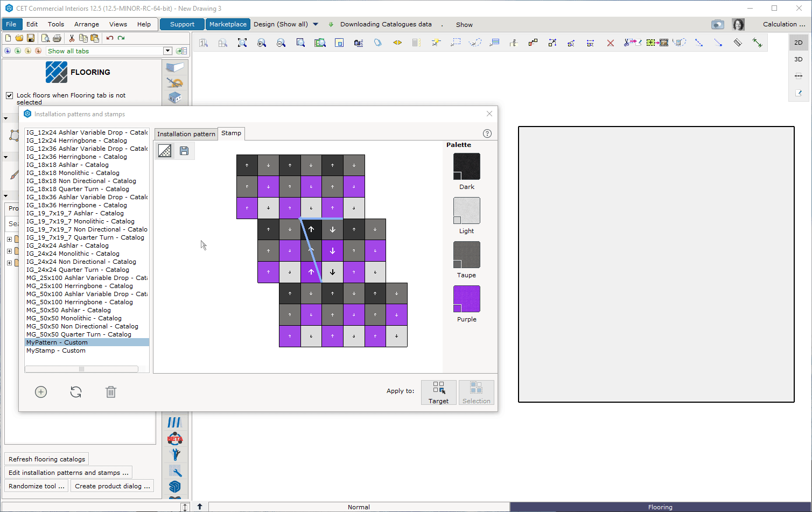Click the Print icon in toolbar
Viewport: 812px width, 512px height.
click(x=57, y=38)
